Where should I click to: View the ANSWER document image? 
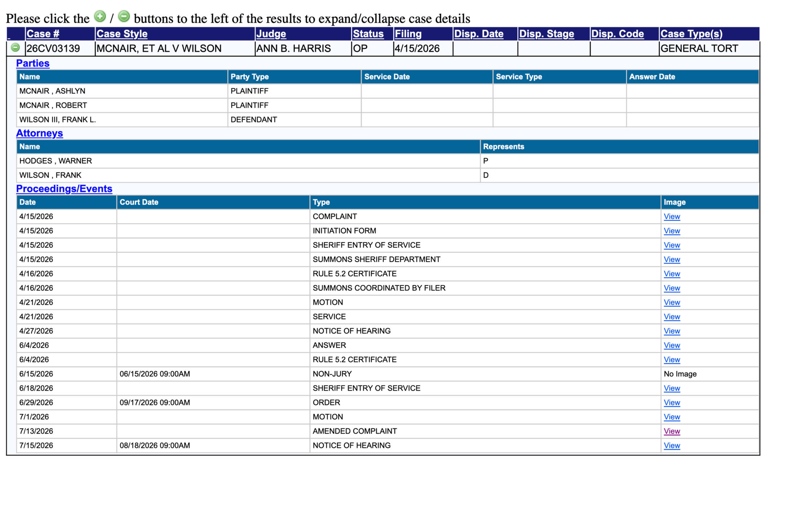click(672, 345)
